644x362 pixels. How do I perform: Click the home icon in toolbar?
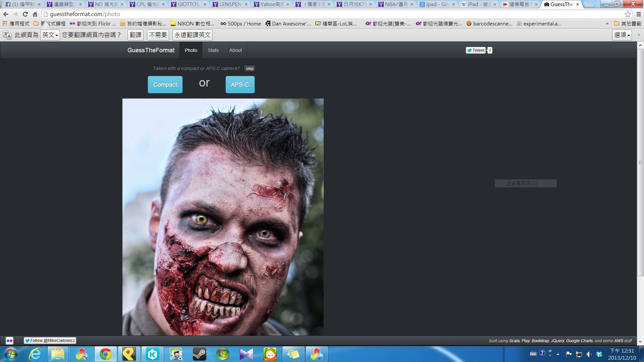point(35,14)
